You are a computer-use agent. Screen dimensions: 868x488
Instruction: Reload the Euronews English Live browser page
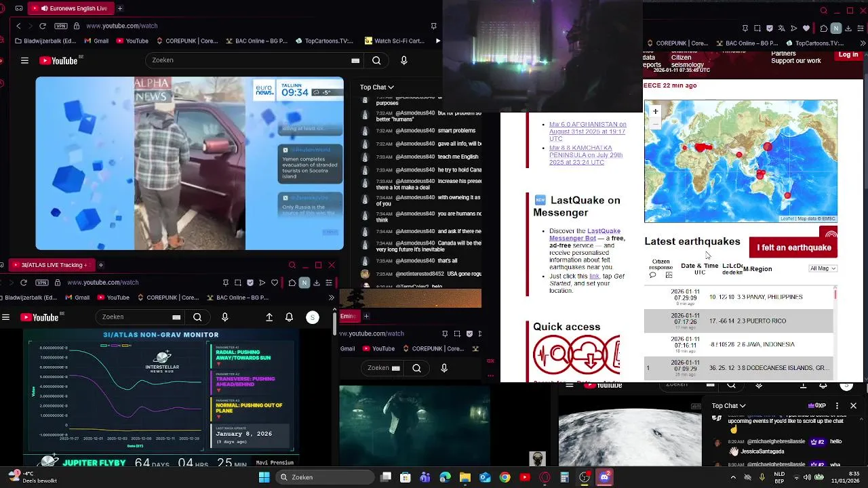(43, 26)
